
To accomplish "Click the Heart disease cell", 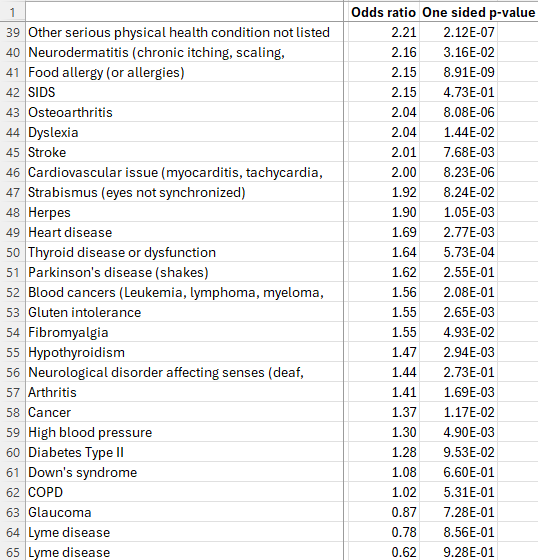I will click(x=184, y=232).
